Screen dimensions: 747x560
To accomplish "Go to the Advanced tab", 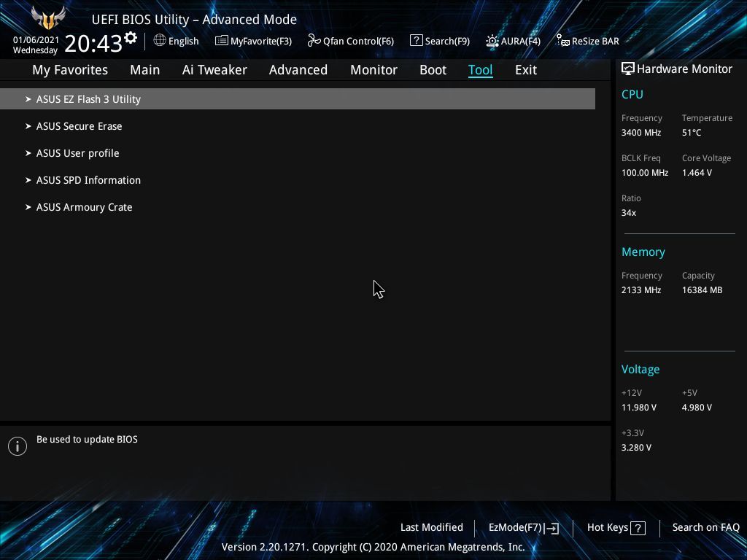I will point(298,70).
